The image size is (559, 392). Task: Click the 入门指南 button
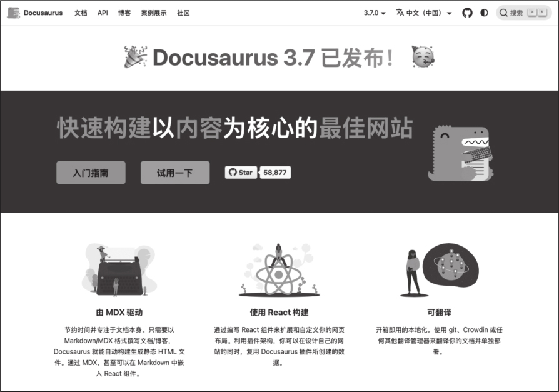pos(91,173)
